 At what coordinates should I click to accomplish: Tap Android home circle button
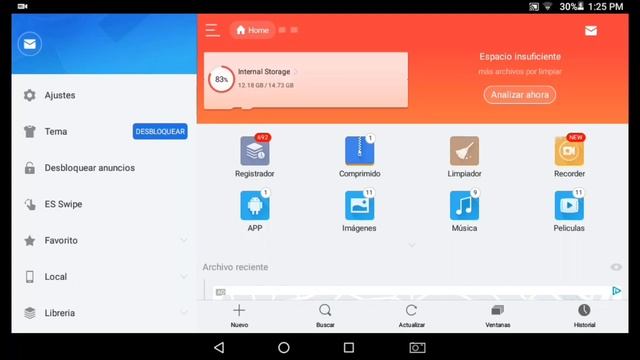[x=284, y=347]
